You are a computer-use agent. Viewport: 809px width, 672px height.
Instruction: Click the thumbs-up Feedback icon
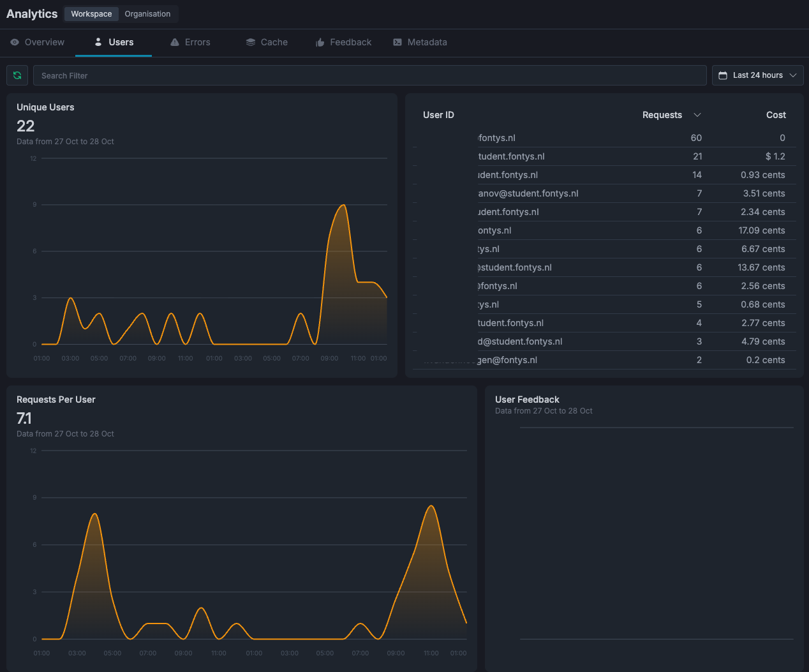320,43
